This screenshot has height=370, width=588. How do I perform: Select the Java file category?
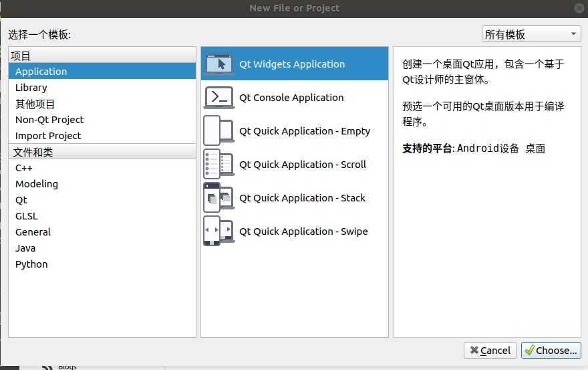(102, 248)
